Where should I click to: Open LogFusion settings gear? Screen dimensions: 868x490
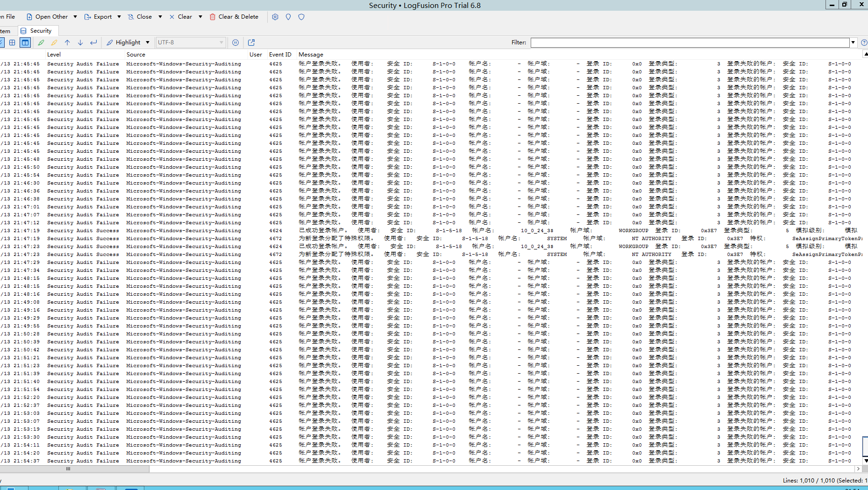pos(275,17)
